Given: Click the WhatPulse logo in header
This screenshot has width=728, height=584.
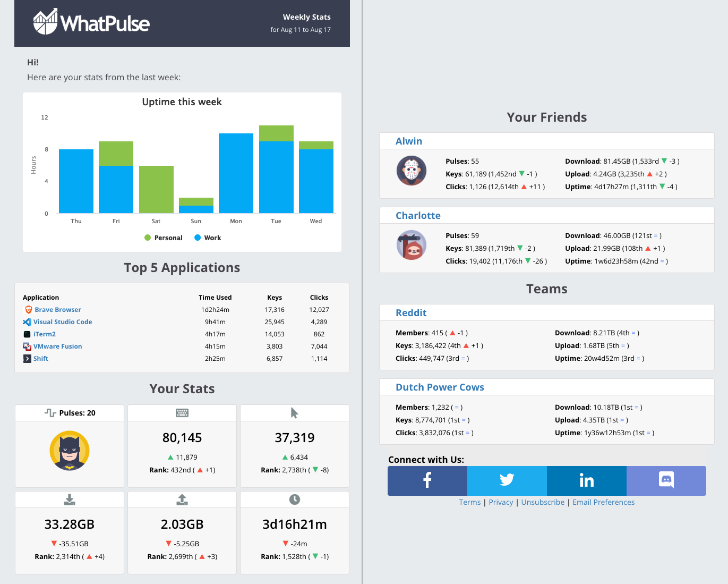Looking at the screenshot, I should (x=91, y=22).
